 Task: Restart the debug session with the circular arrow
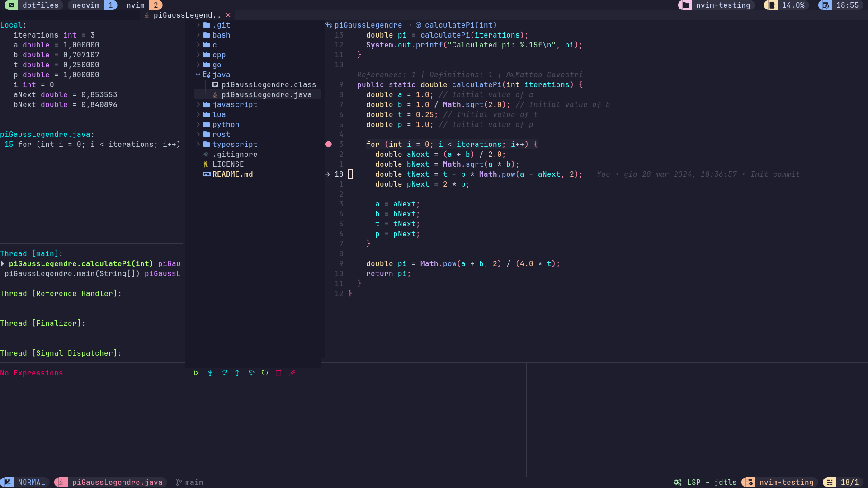[x=265, y=373]
